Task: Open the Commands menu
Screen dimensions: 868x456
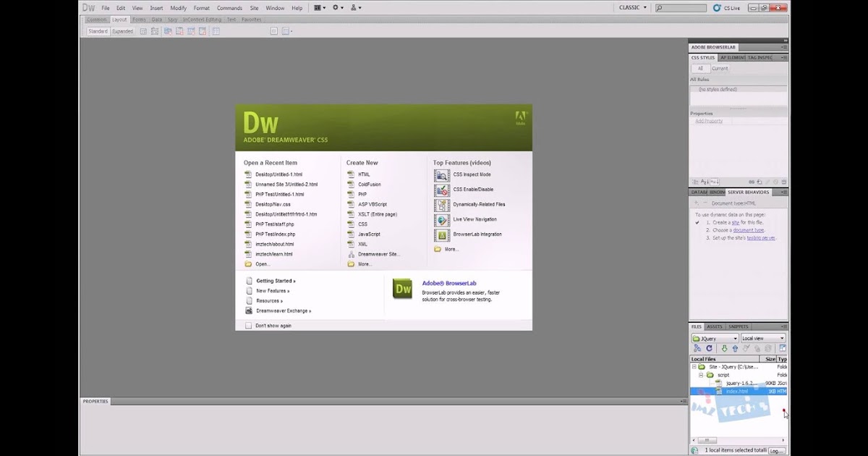Action: click(x=229, y=8)
